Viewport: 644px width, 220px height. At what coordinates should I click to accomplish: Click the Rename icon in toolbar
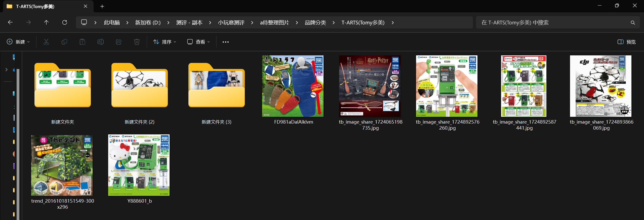101,42
